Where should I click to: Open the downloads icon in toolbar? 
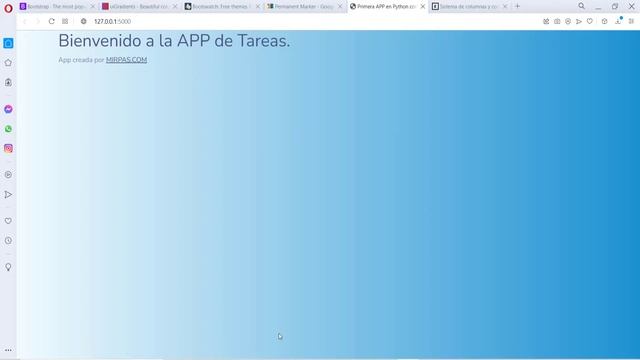(x=618, y=21)
